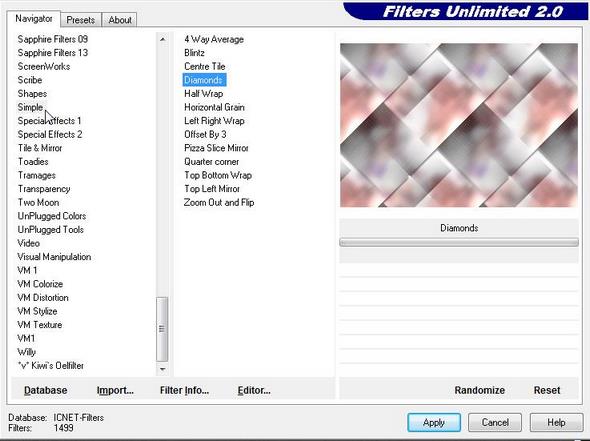
Task: Select VM Distortion in category list
Action: [x=43, y=298]
